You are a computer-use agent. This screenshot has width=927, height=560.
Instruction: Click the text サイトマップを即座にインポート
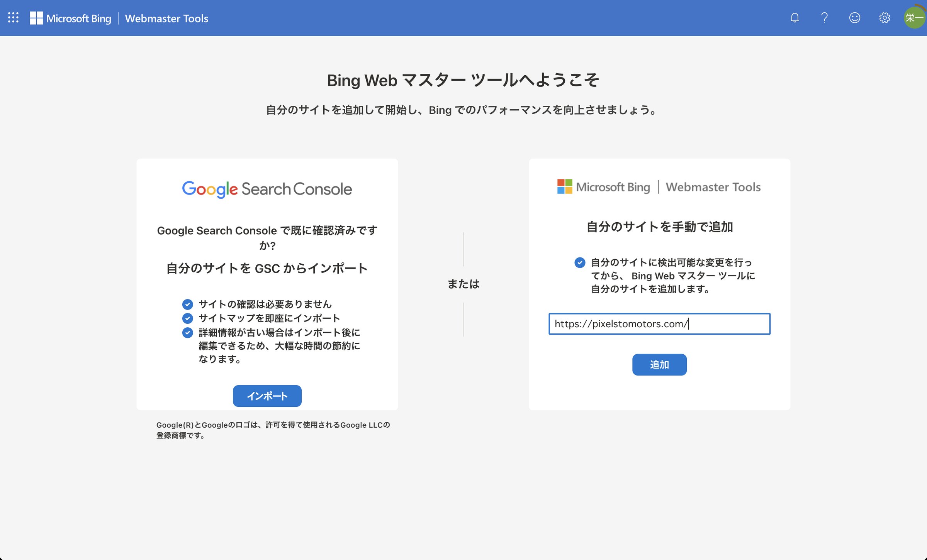(269, 318)
